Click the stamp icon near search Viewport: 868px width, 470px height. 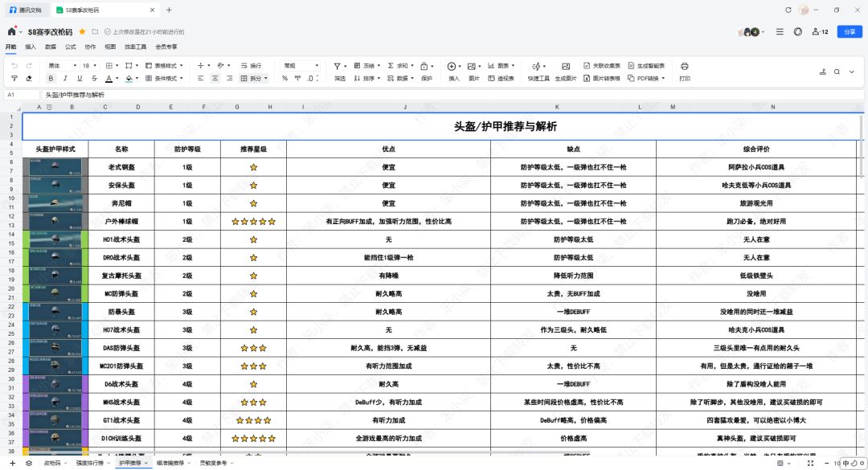[823, 72]
